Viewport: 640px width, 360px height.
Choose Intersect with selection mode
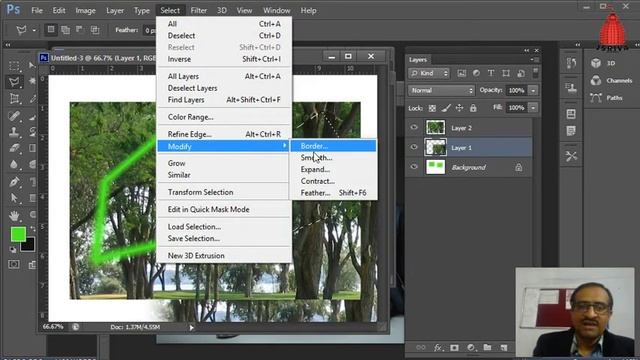tap(95, 29)
